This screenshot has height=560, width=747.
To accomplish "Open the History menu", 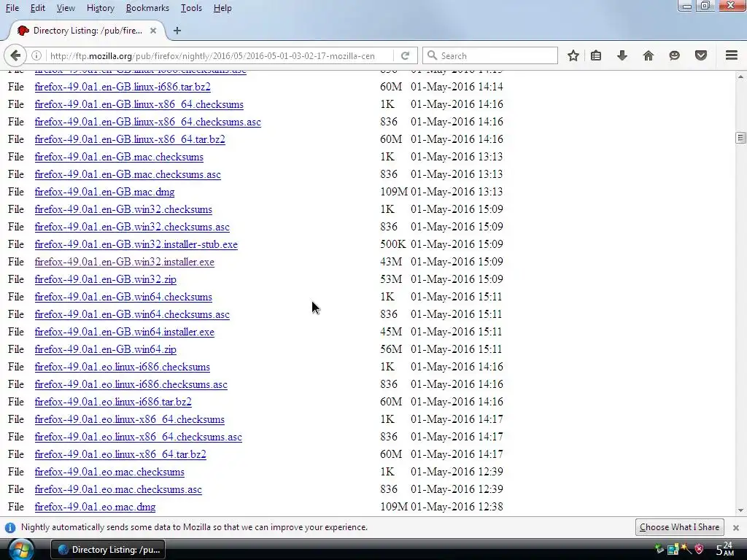I will click(101, 8).
